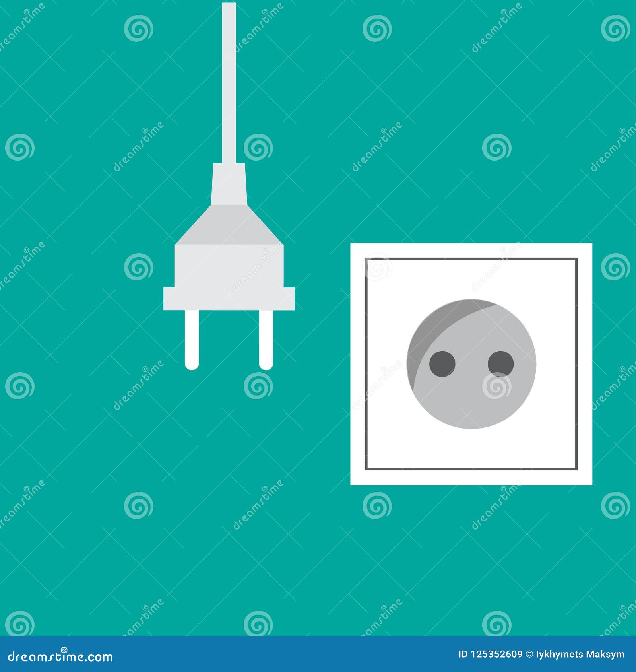The image size is (636, 672).
Task: Click the white power cord above the plug
Action: (x=230, y=80)
